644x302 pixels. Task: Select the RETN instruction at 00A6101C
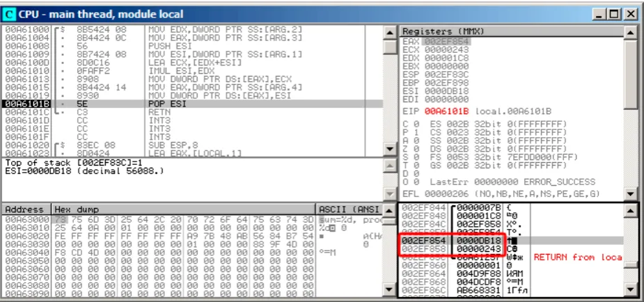click(x=193, y=112)
